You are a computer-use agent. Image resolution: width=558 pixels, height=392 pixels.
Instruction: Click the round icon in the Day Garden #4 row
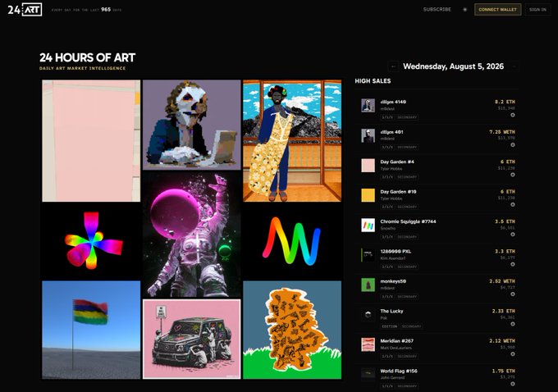tap(513, 175)
